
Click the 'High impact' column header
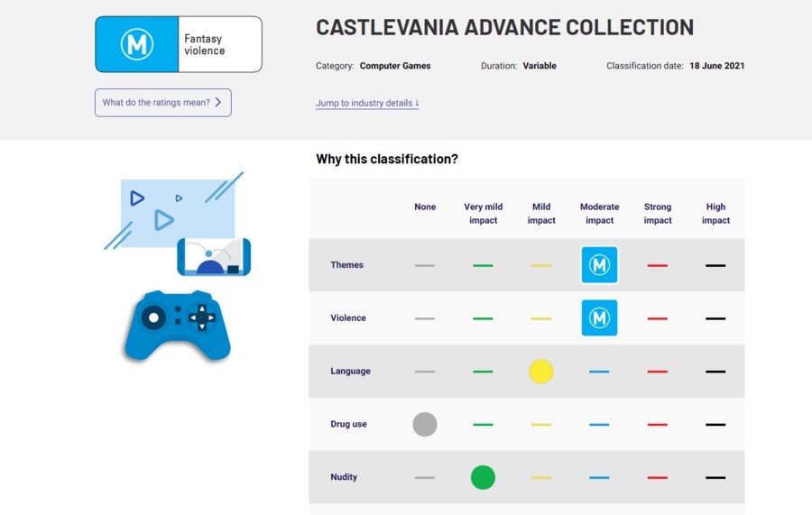click(715, 213)
